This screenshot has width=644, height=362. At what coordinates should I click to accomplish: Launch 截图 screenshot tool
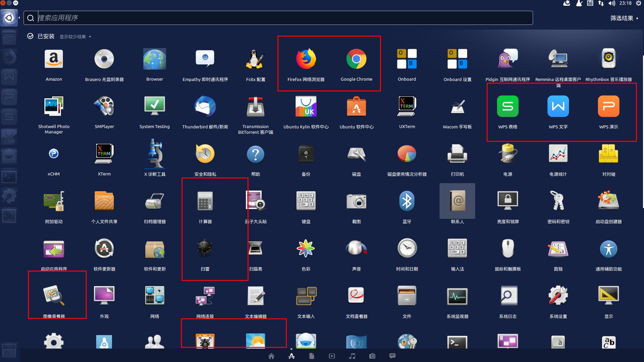point(356,201)
